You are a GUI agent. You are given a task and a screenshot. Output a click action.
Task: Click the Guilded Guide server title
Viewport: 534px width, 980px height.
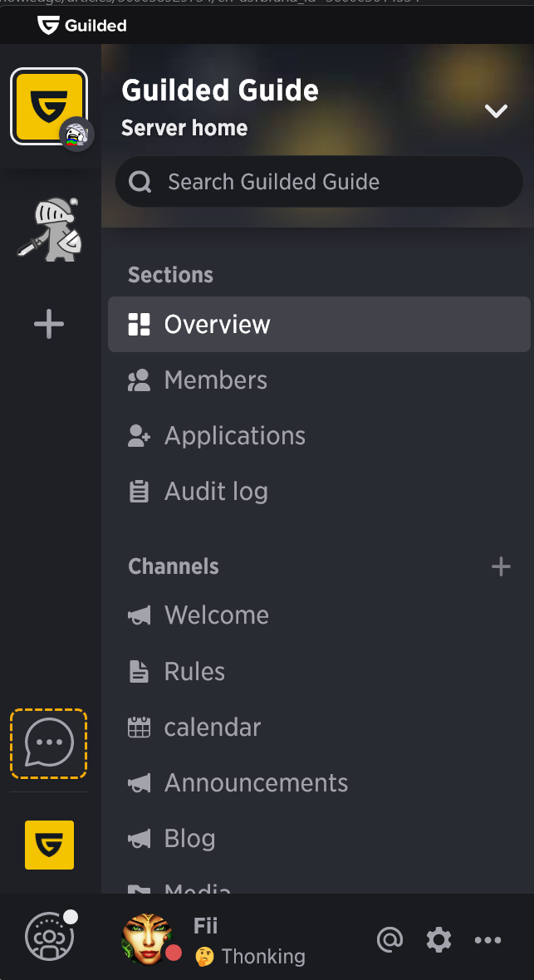[220, 91]
